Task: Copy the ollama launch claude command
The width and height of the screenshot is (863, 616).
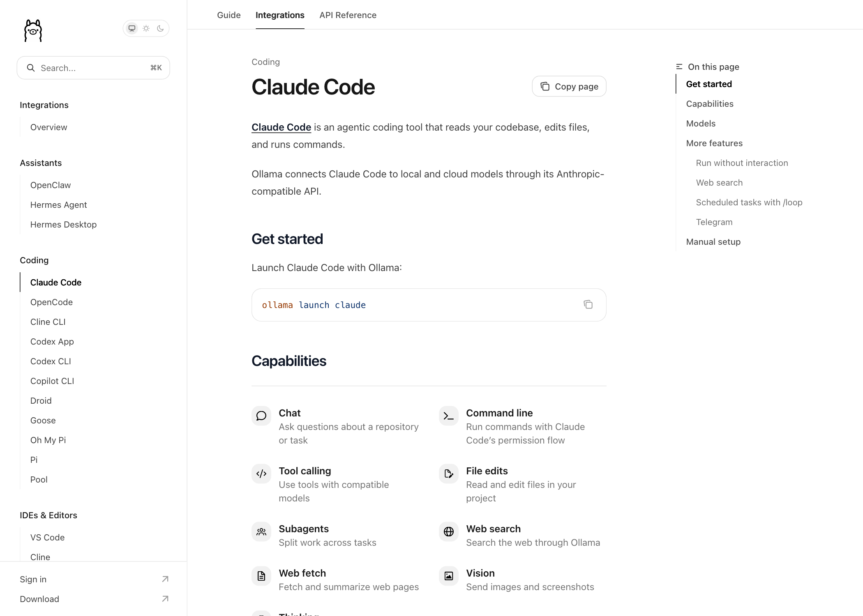Action: tap(588, 304)
